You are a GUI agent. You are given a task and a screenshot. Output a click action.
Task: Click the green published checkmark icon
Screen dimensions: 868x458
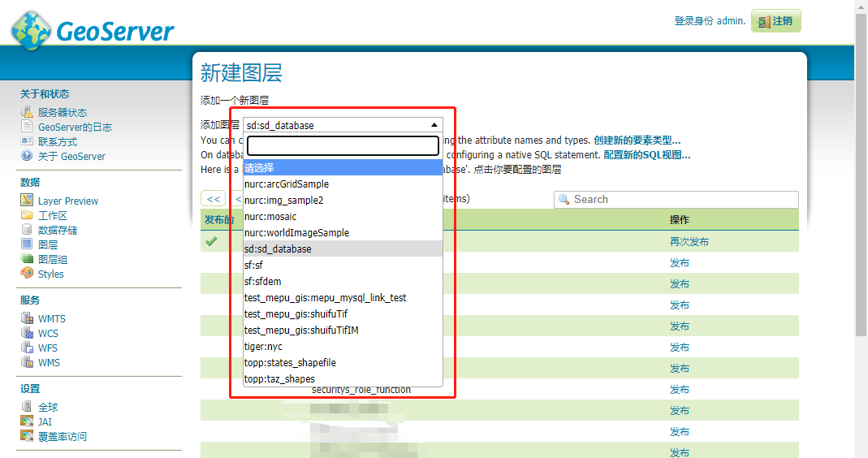[x=211, y=241]
